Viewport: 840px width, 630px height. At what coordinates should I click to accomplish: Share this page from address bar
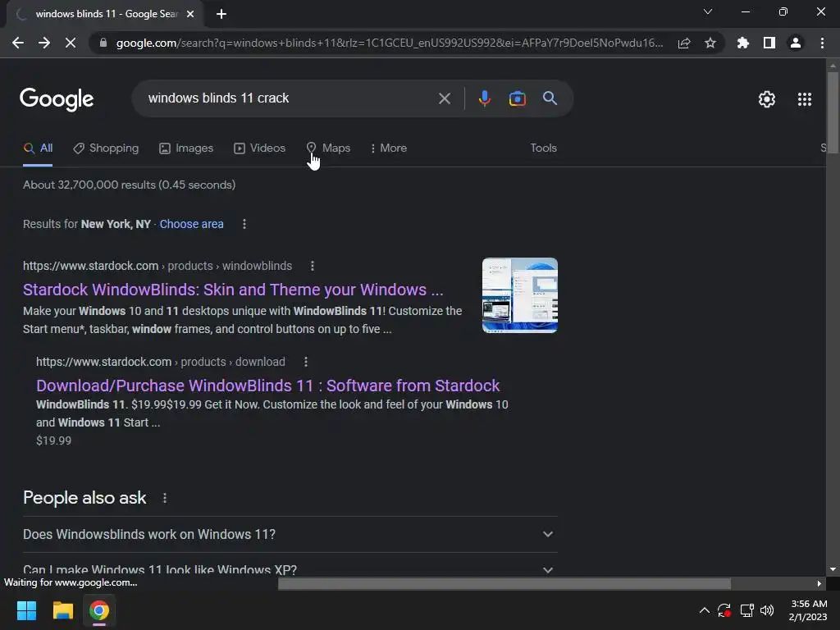tap(684, 43)
